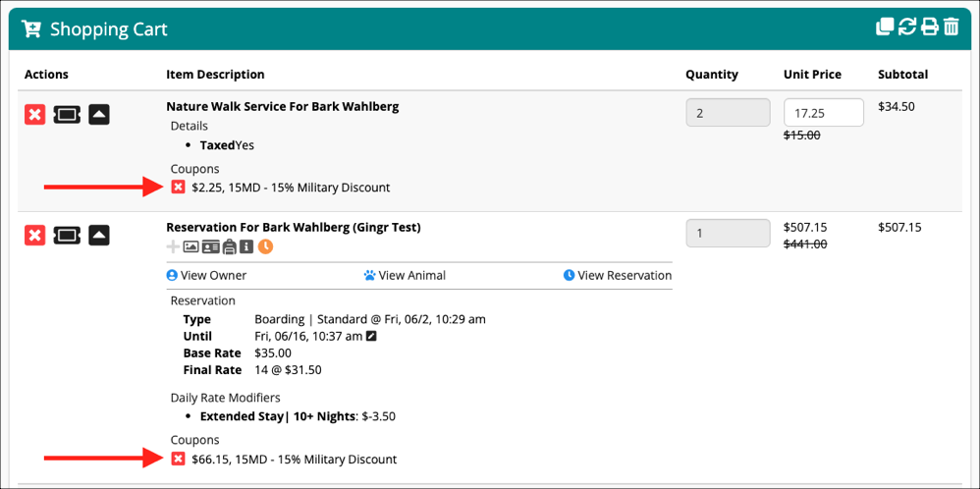This screenshot has width=980, height=489.
Task: Click the shopping cart header icon
Action: pos(30,28)
